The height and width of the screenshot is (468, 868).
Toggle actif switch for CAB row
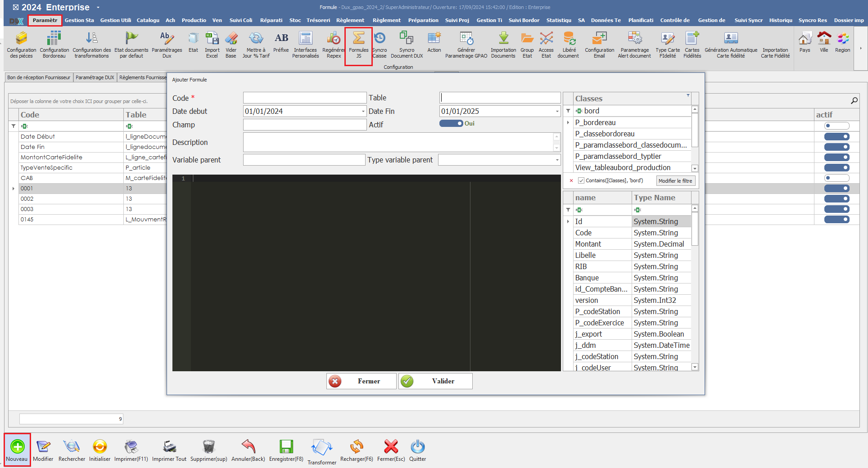[836, 178]
